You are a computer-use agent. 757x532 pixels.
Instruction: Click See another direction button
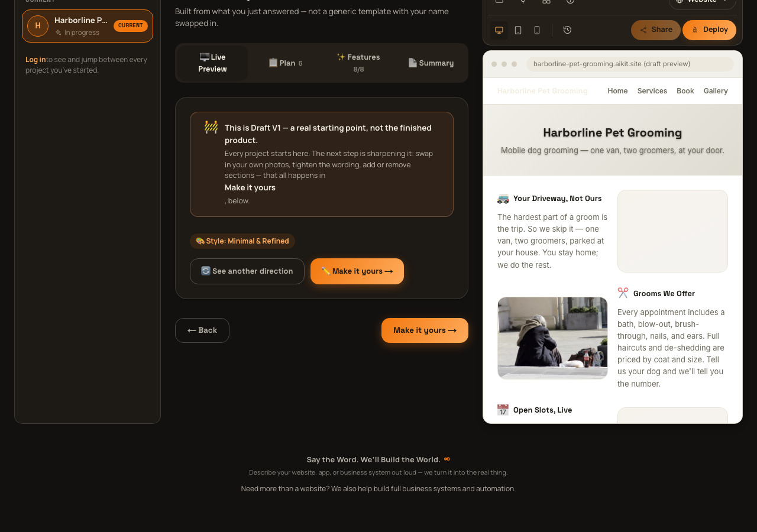click(247, 271)
